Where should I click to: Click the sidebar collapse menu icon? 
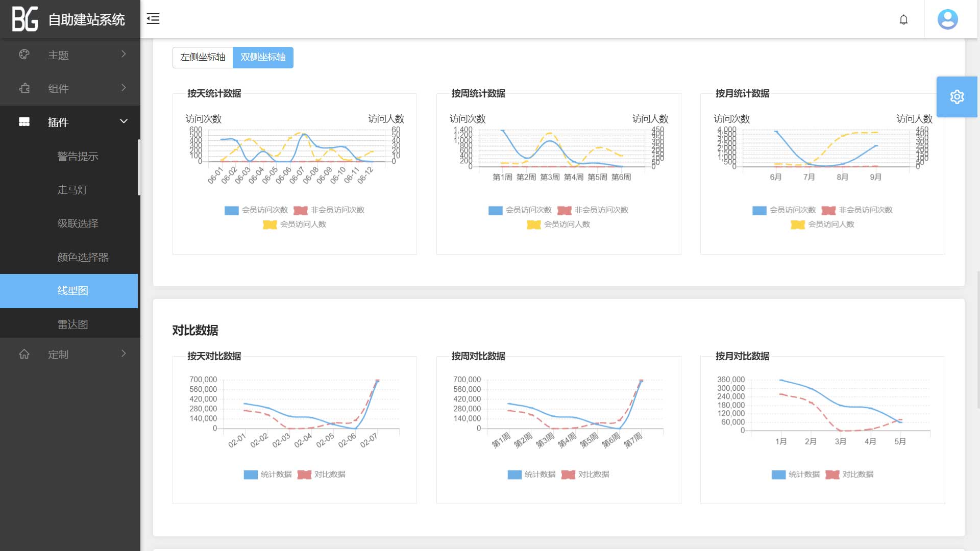(153, 19)
